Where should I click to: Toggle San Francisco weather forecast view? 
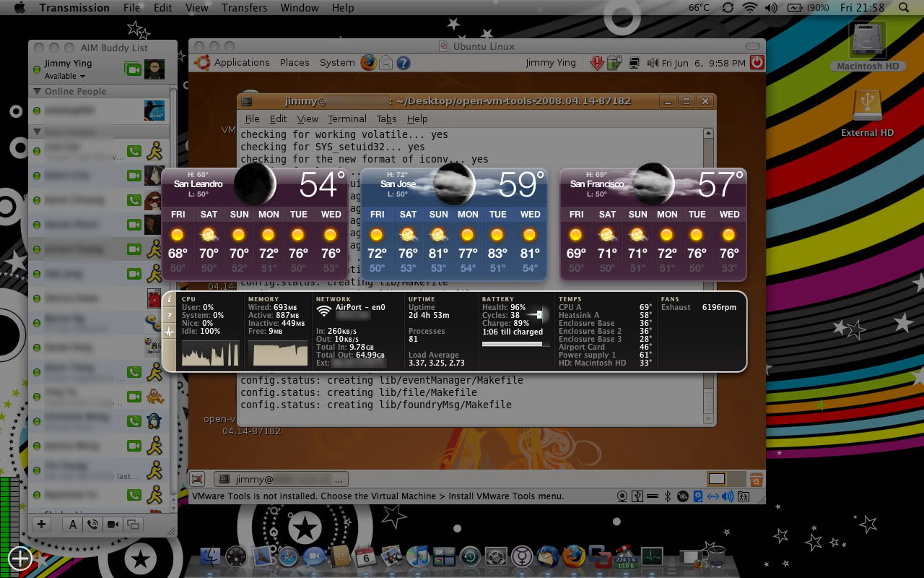tap(653, 224)
